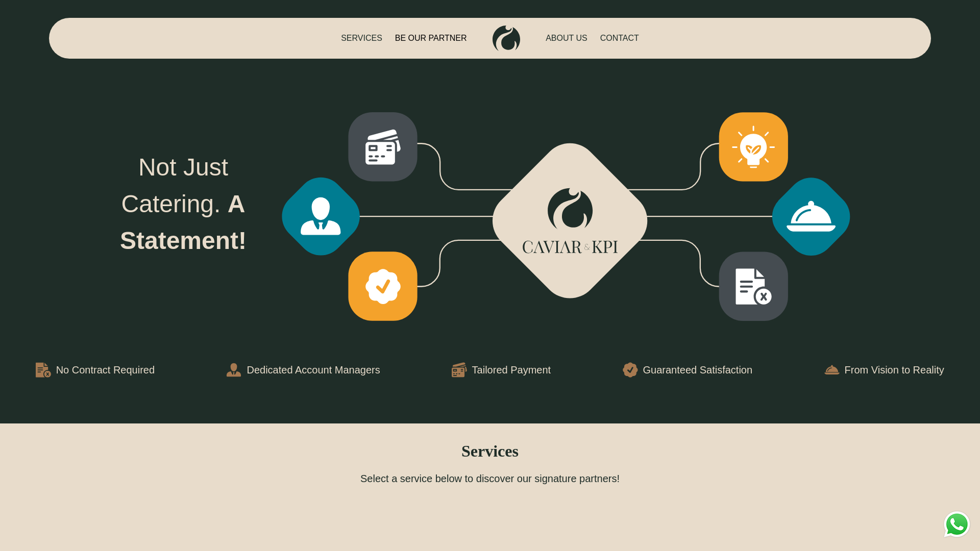
Task: Click the From Vision to Reality text
Action: point(894,370)
